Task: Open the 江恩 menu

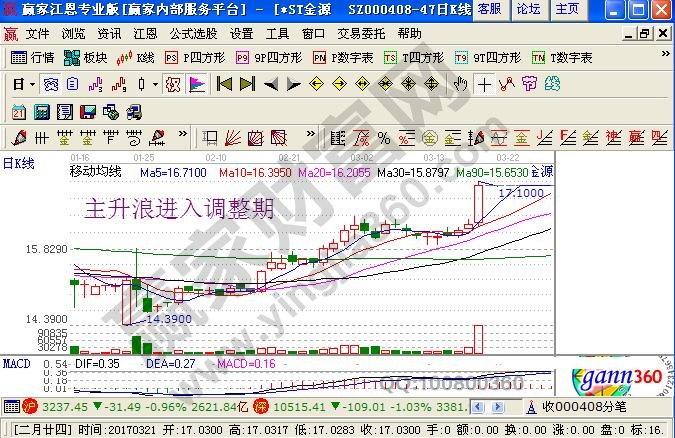Action: [145, 34]
